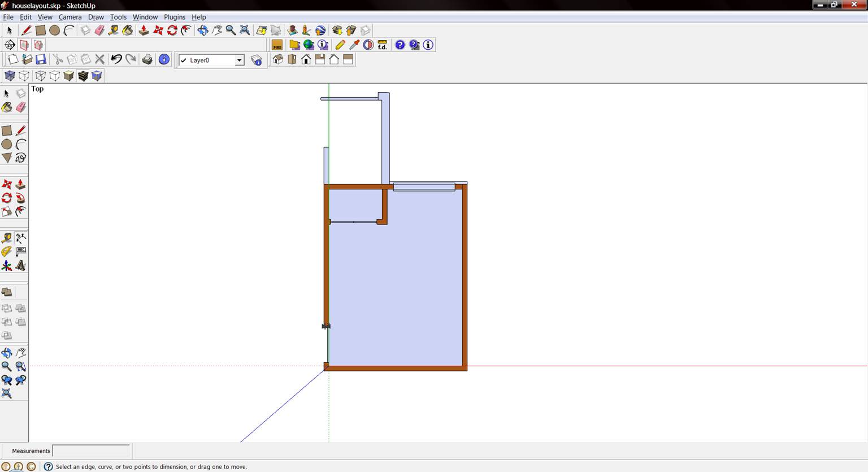Click the Zoom Window tool
This screenshot has height=472, width=868.
(x=20, y=366)
